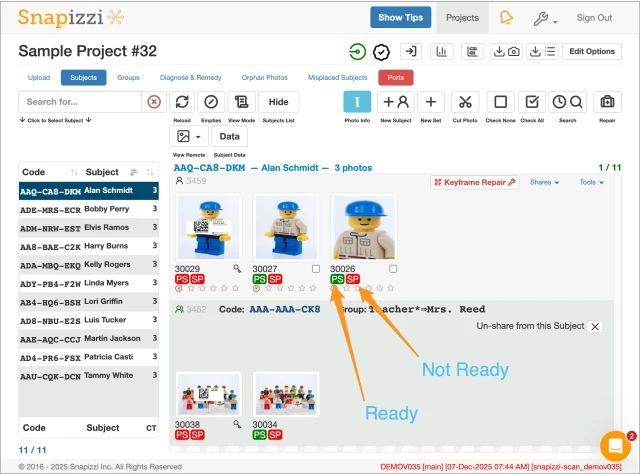
Task: Click the Edit Options button
Action: pyautogui.click(x=592, y=51)
